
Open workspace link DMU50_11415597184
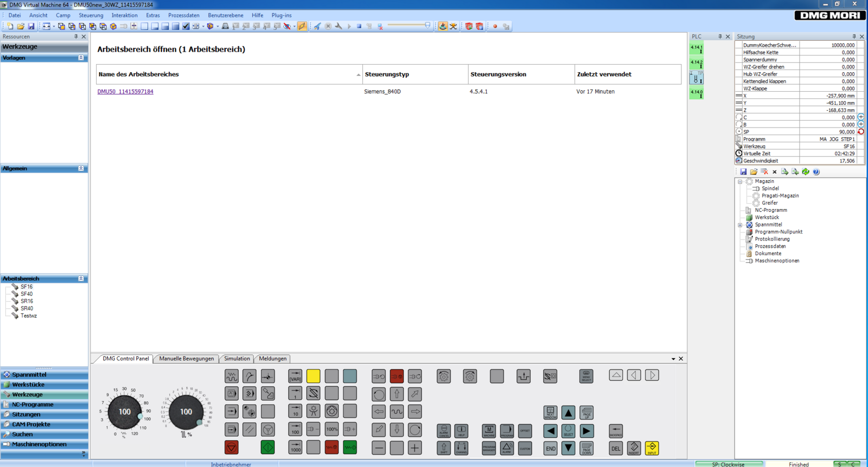pyautogui.click(x=125, y=92)
